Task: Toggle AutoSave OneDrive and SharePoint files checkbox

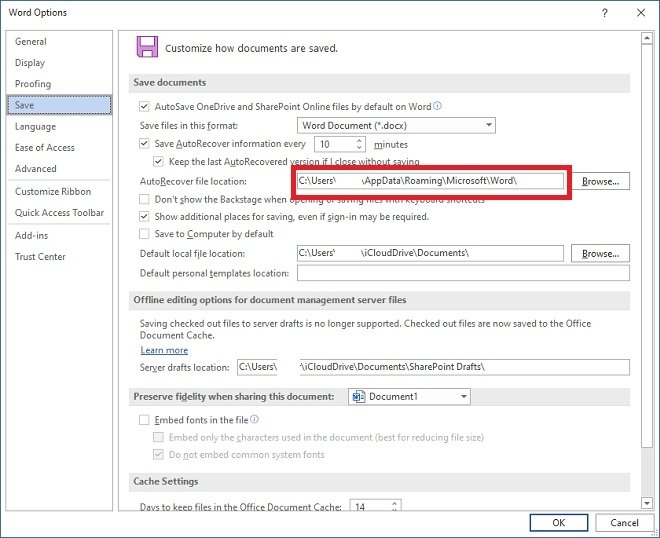Action: pyautogui.click(x=144, y=106)
